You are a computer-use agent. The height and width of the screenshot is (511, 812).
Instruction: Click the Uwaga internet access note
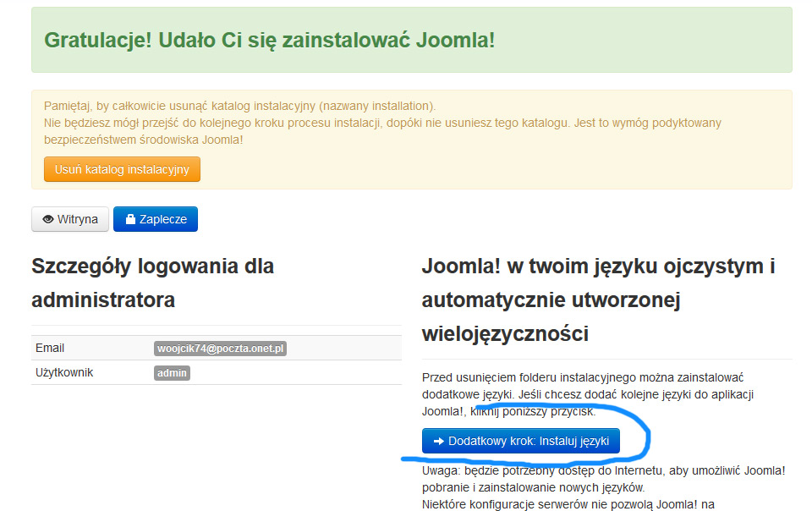point(604,479)
